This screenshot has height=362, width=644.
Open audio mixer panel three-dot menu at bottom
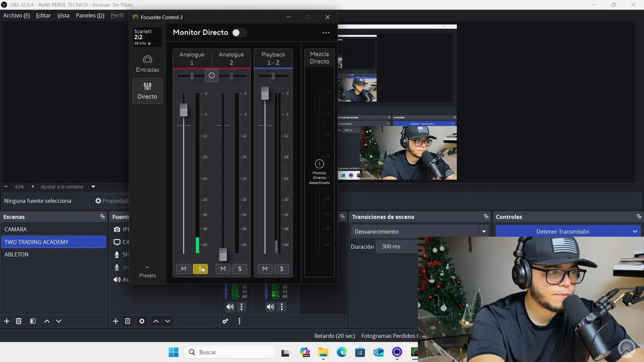point(239,321)
